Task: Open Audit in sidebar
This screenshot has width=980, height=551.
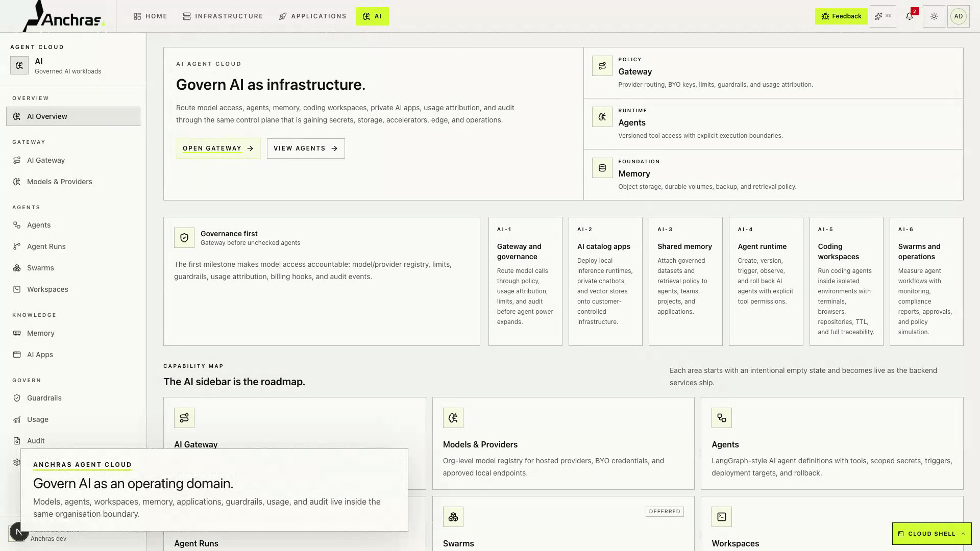Action: 73,441
